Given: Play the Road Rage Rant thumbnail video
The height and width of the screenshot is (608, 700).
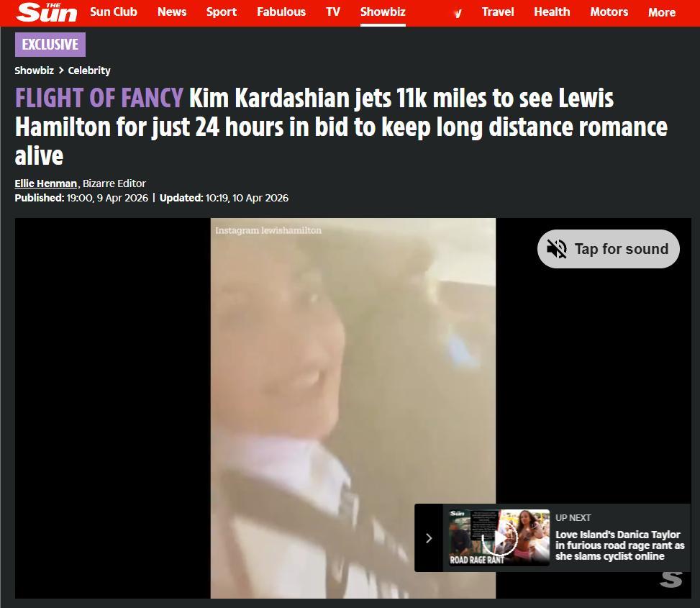Looking at the screenshot, I should (499, 538).
